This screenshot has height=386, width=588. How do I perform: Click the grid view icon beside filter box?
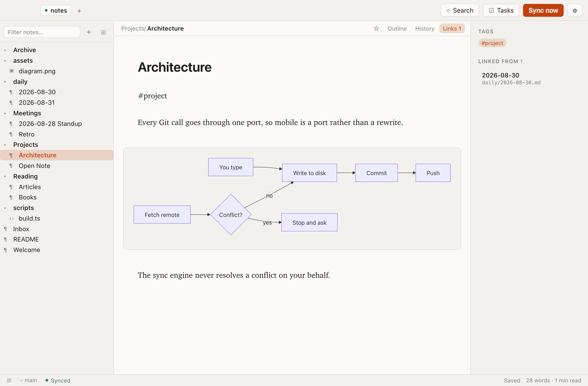[x=104, y=32]
